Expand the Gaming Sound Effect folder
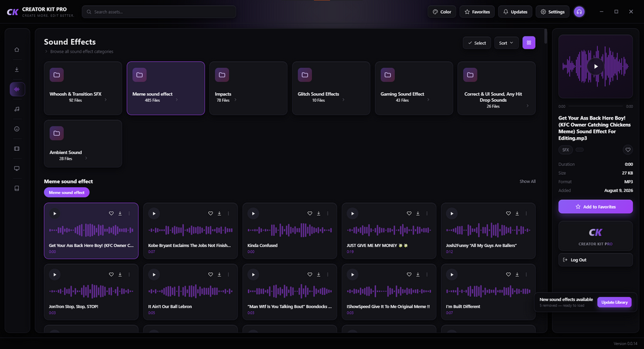Screen dimensions: 644x349 428,100
